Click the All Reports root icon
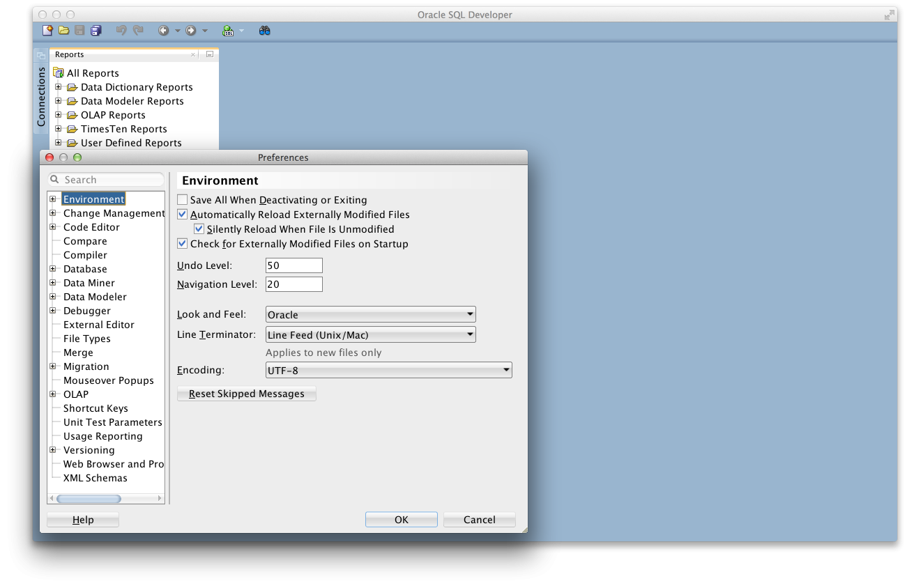The height and width of the screenshot is (588, 907). tap(59, 72)
